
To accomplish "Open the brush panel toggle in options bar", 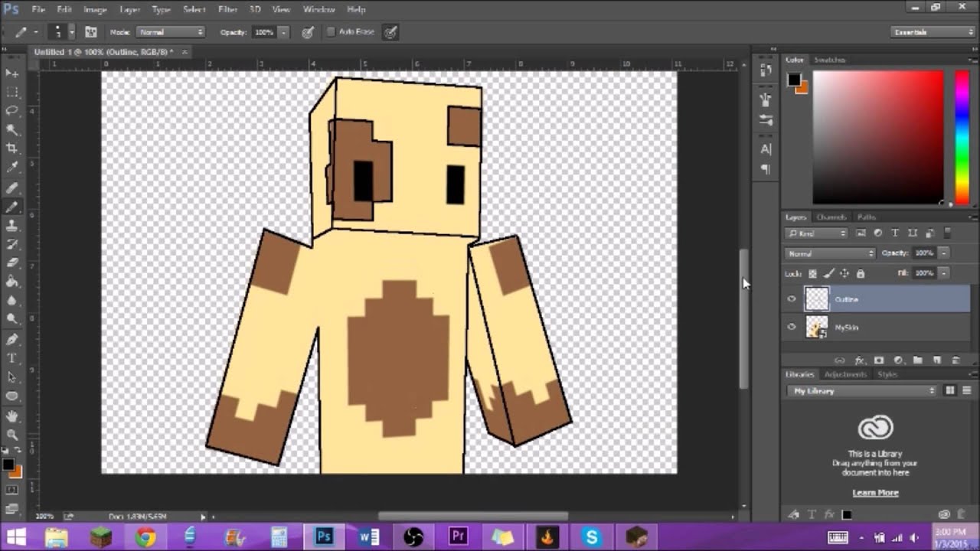I will (x=90, y=32).
